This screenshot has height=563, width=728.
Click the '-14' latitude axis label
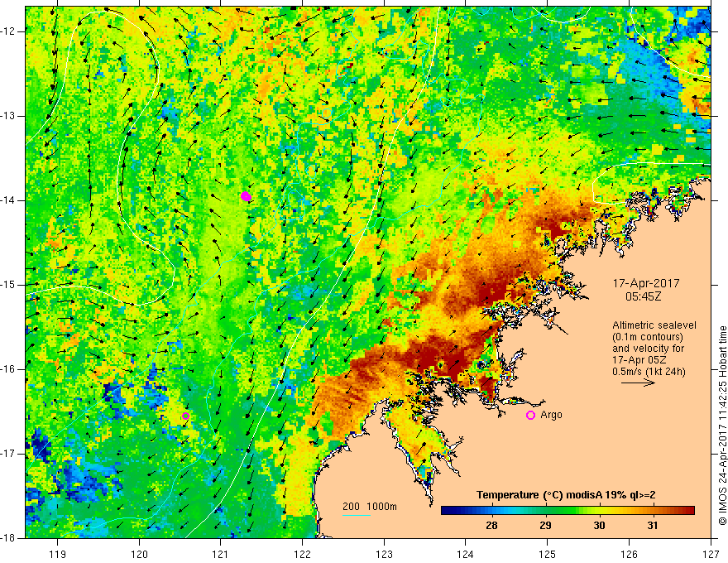[x=8, y=200]
